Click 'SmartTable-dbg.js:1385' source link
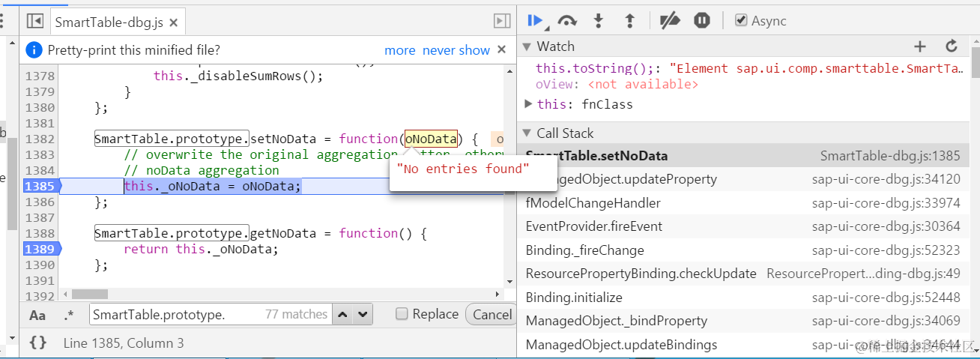This screenshot has width=980, height=359. point(890,156)
